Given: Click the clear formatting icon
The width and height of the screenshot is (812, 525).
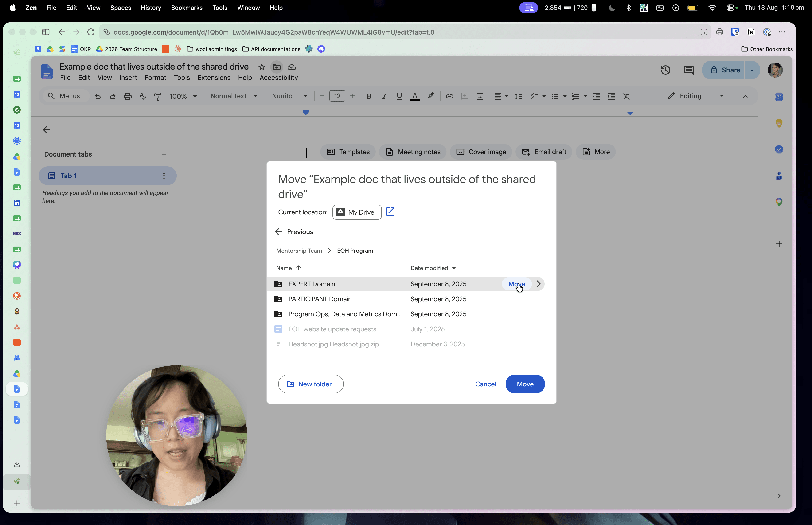Looking at the screenshot, I should 626,97.
